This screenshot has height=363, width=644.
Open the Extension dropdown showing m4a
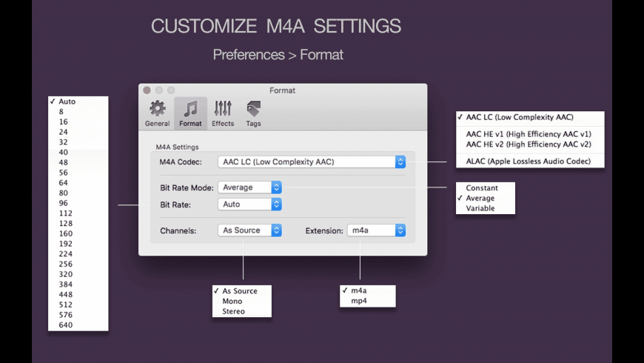[377, 230]
